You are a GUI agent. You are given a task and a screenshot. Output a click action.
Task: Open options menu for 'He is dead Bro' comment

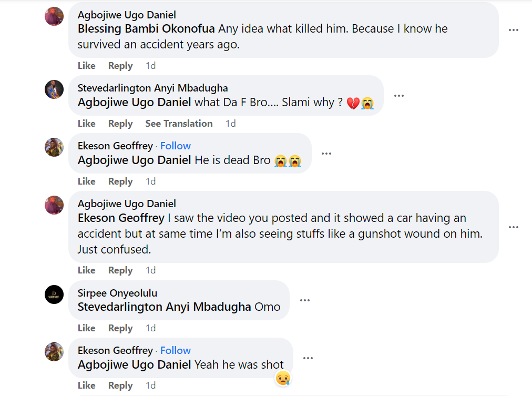point(326,154)
